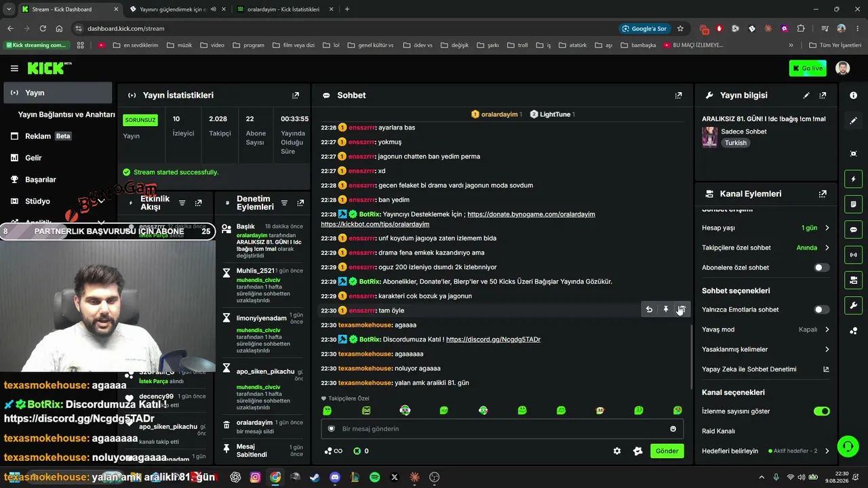Open Steam from the taskbar

[315, 477]
